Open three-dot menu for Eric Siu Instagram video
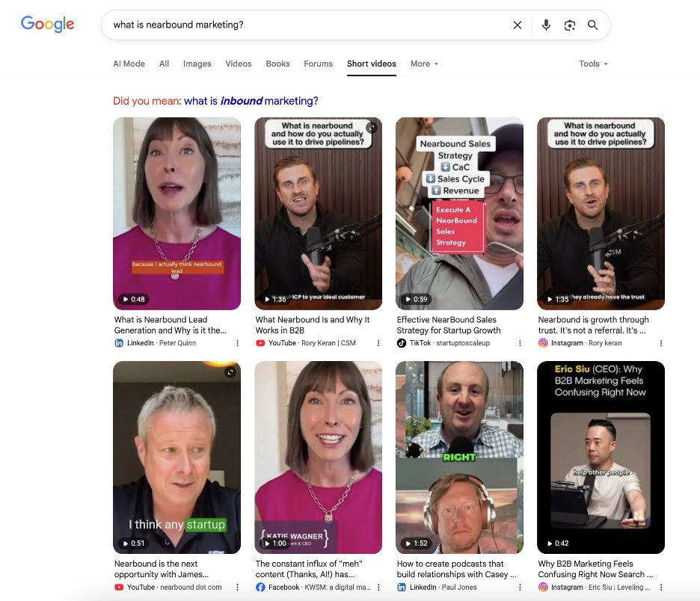The width and height of the screenshot is (700, 601). click(x=661, y=588)
